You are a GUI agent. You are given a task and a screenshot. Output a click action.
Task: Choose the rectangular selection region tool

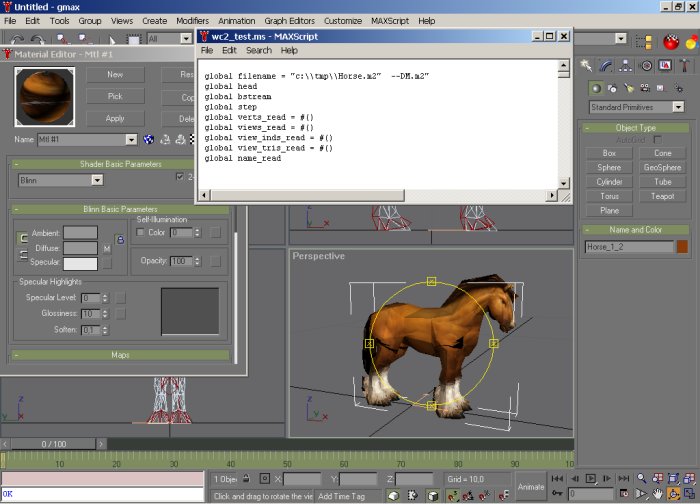click(x=133, y=40)
